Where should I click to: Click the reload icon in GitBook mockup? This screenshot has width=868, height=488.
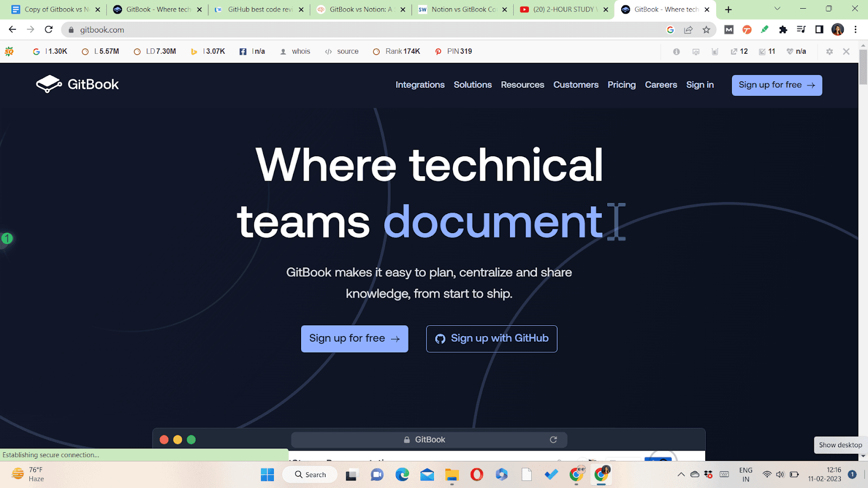click(553, 440)
